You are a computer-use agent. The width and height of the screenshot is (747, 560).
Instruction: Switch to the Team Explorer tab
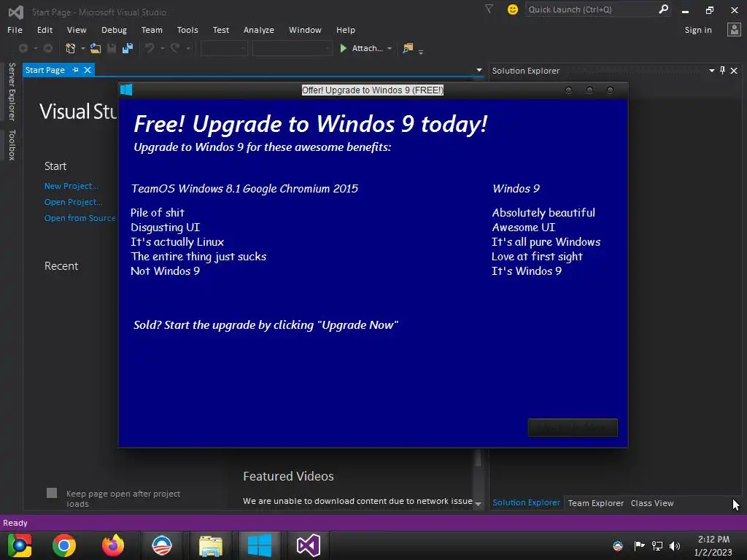point(595,503)
